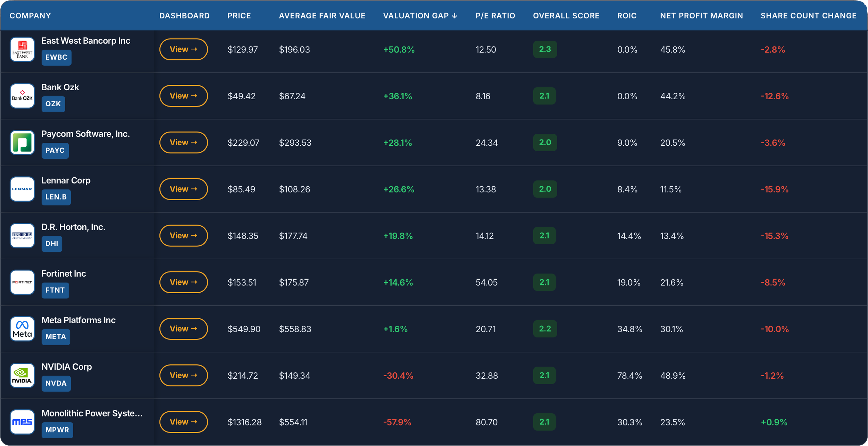Click the Paycom green logo icon
868x446 pixels.
tap(22, 142)
